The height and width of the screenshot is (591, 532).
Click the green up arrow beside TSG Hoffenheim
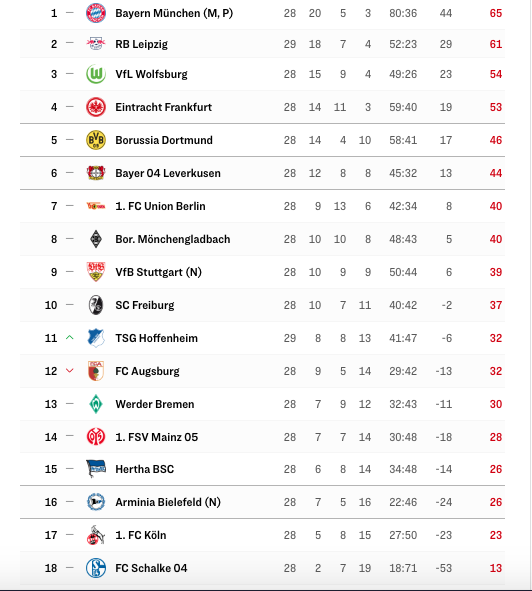69,338
